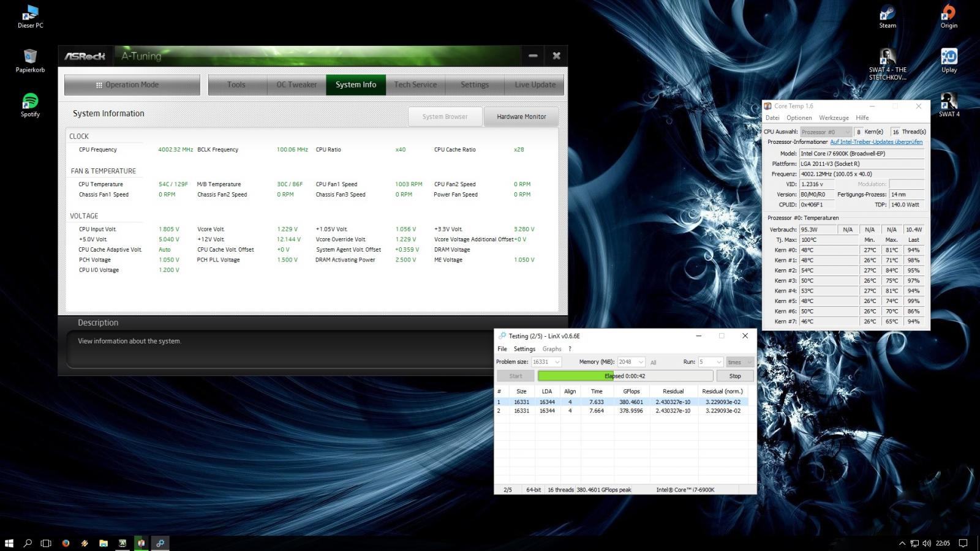
Task: Open the Dieser PC desktop icon
Action: coord(30,17)
